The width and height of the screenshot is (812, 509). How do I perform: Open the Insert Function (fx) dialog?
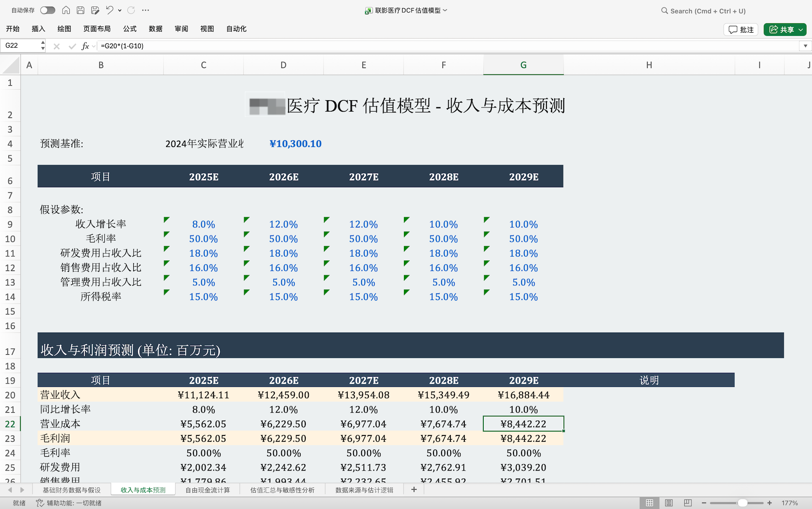pos(85,46)
